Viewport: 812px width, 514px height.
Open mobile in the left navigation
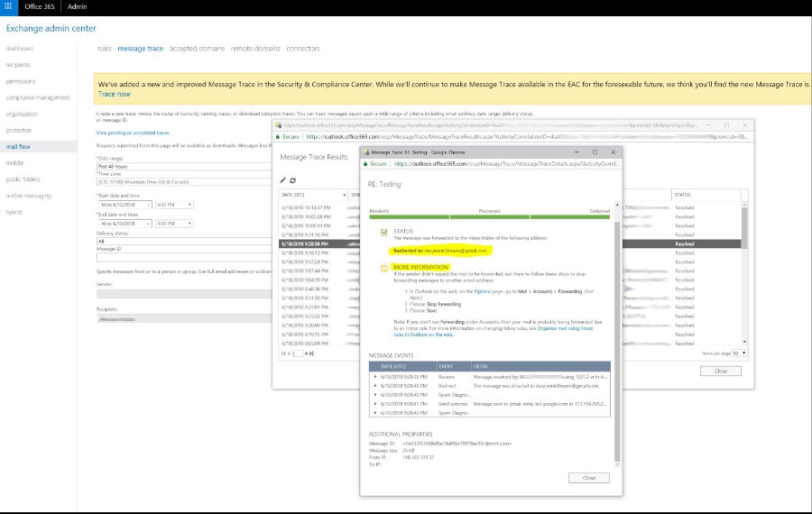coord(14,162)
